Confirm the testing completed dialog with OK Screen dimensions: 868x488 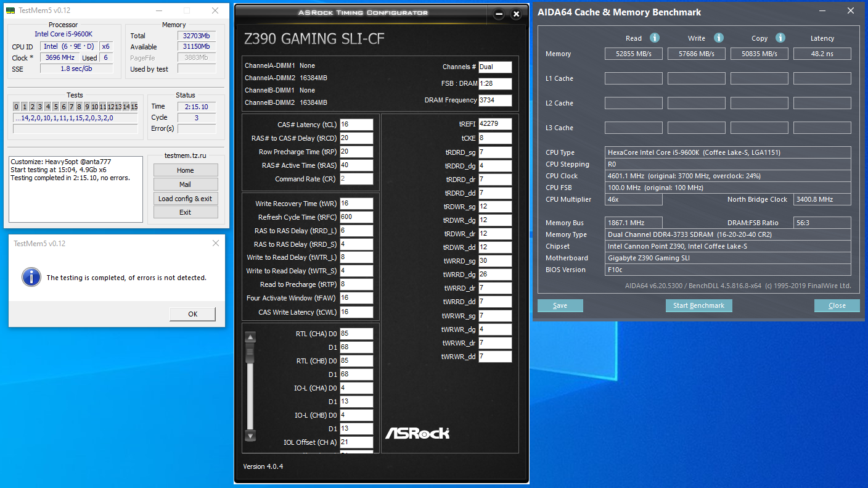click(193, 314)
